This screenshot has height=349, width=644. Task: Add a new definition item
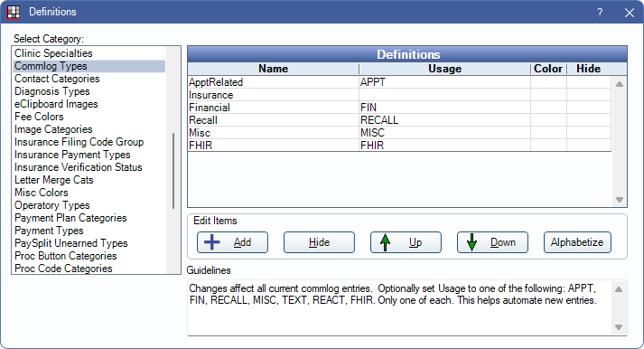click(232, 242)
